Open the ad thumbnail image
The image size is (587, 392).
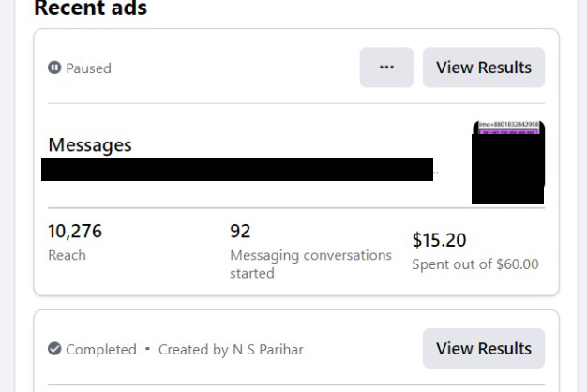(508, 162)
